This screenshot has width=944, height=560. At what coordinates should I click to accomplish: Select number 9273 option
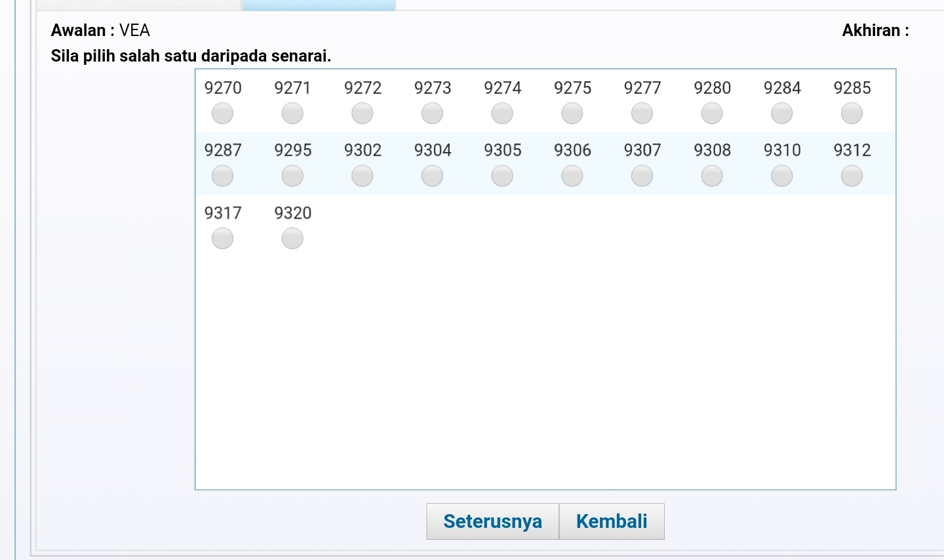[432, 113]
